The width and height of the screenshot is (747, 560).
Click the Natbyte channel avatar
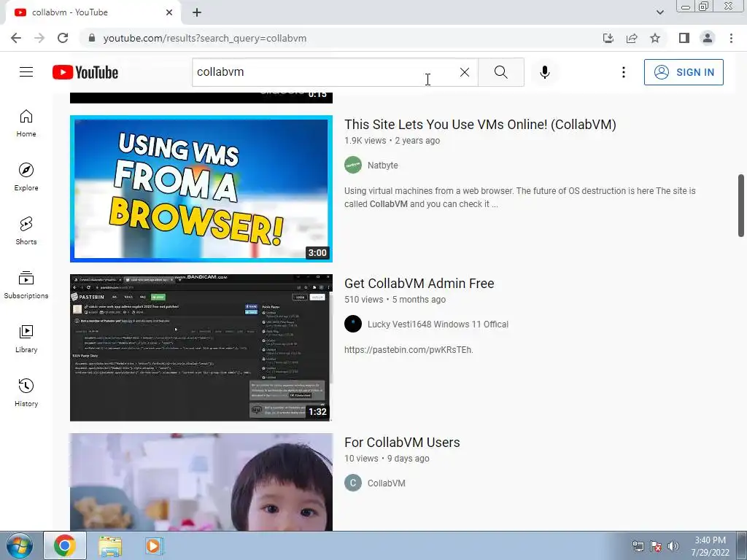pyautogui.click(x=353, y=166)
